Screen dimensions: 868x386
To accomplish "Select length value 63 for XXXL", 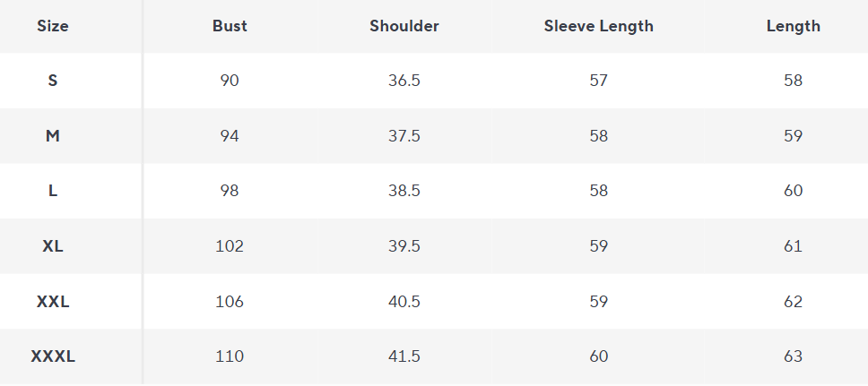I will pyautogui.click(x=793, y=356).
